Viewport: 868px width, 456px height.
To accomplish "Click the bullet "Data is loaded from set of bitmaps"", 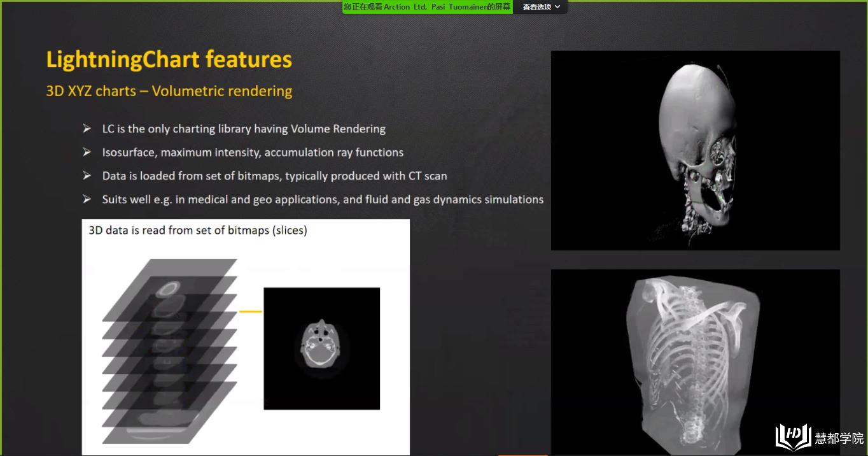I will pos(274,176).
